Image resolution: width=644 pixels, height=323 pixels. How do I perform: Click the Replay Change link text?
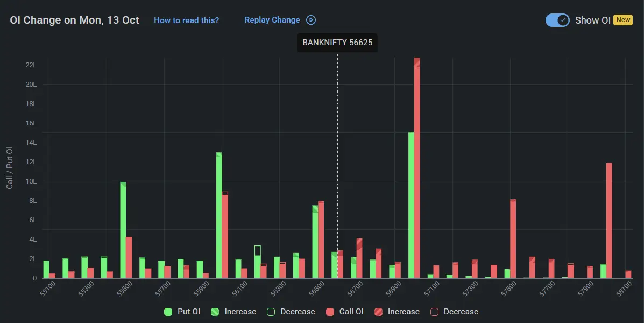click(272, 20)
